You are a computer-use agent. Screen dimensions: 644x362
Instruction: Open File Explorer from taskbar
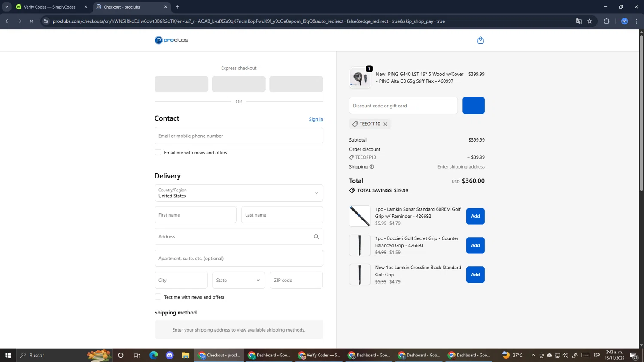[185, 355]
